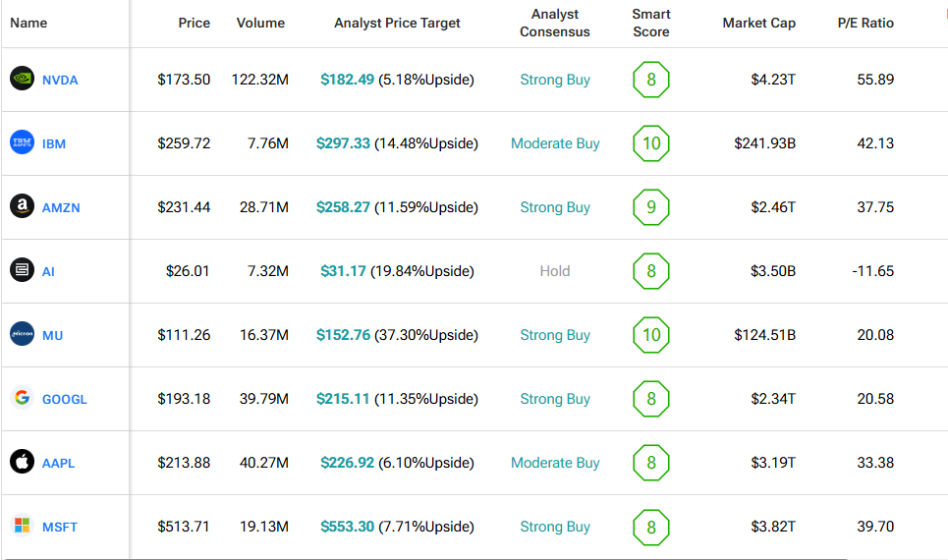Select the $513.71 price cell
Viewport: 948px width, 560px height.
[184, 527]
